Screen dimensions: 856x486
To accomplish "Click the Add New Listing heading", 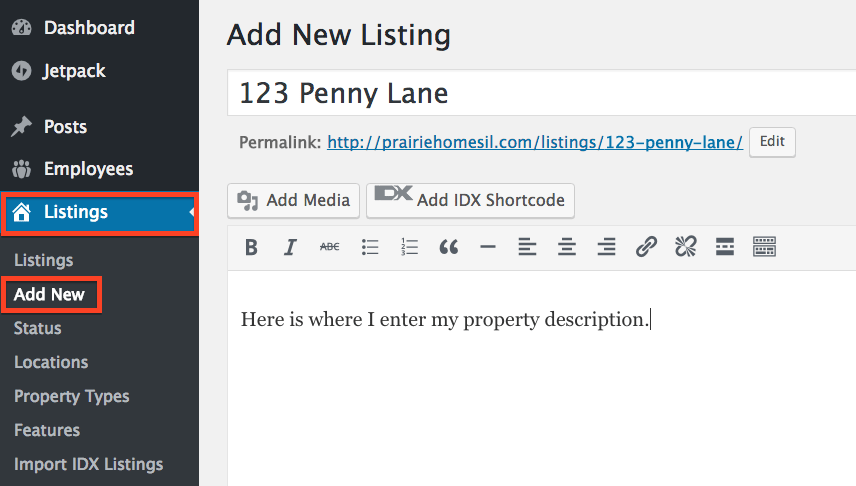I will tap(339, 35).
